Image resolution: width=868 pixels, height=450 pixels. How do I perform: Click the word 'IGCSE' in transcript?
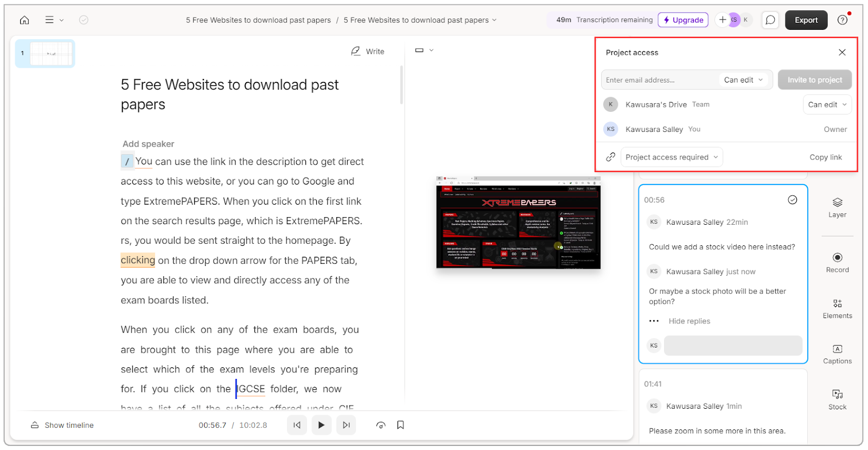click(251, 389)
